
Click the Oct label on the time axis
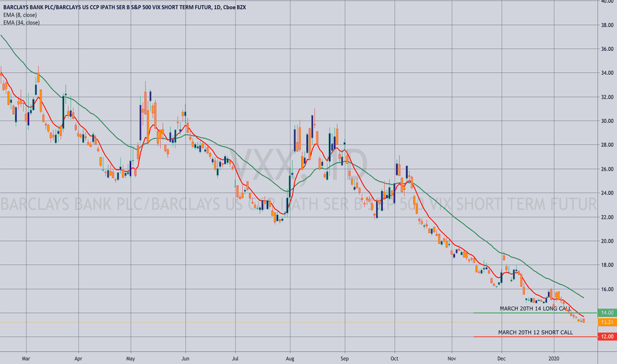(x=395, y=359)
